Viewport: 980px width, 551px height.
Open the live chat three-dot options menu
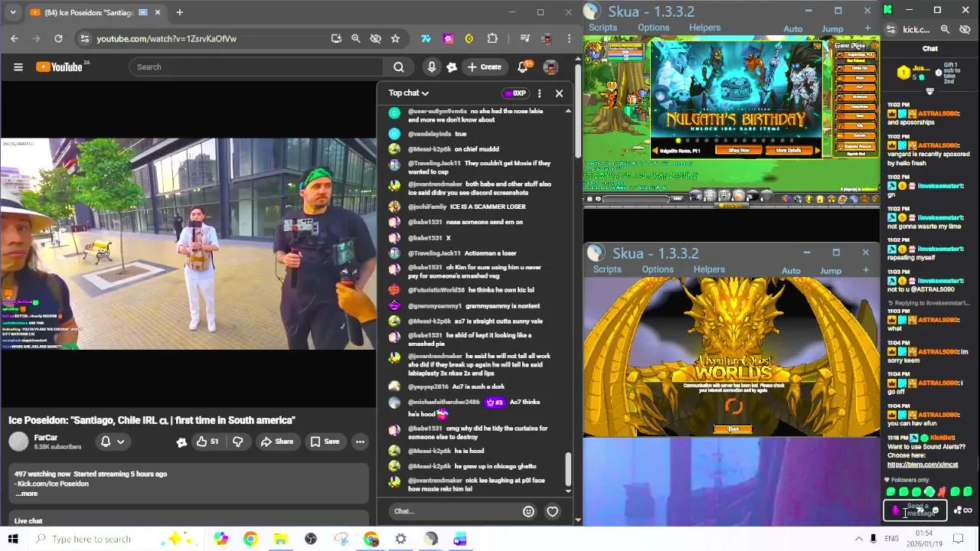coord(539,93)
